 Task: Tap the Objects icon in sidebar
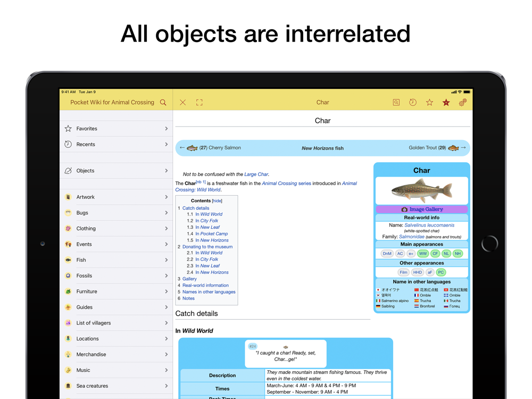pyautogui.click(x=68, y=171)
